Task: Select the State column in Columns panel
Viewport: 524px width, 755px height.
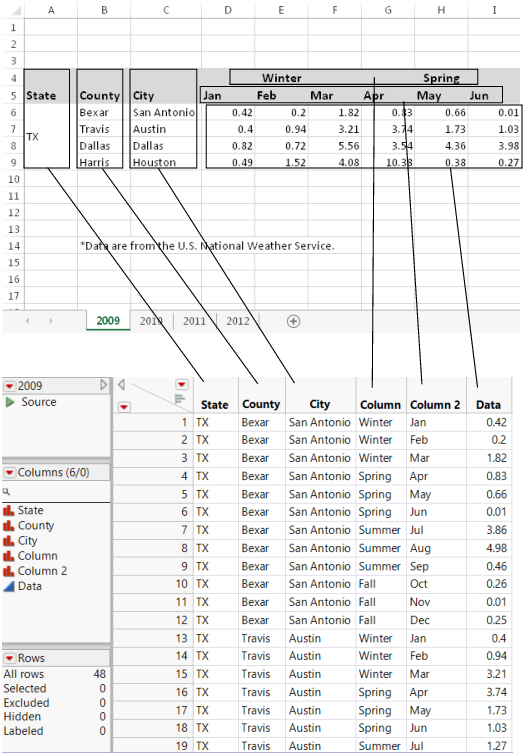Action: pos(30,510)
